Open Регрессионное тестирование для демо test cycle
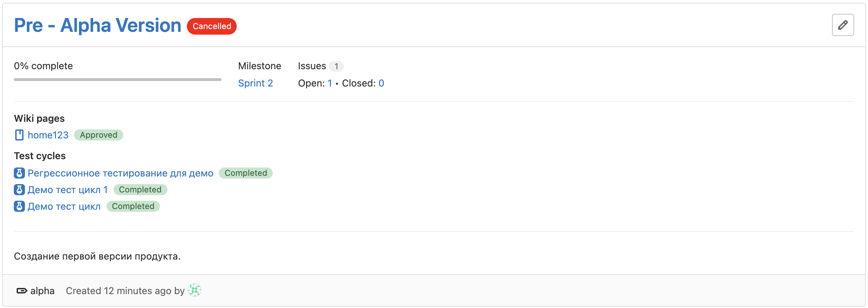 (x=120, y=173)
